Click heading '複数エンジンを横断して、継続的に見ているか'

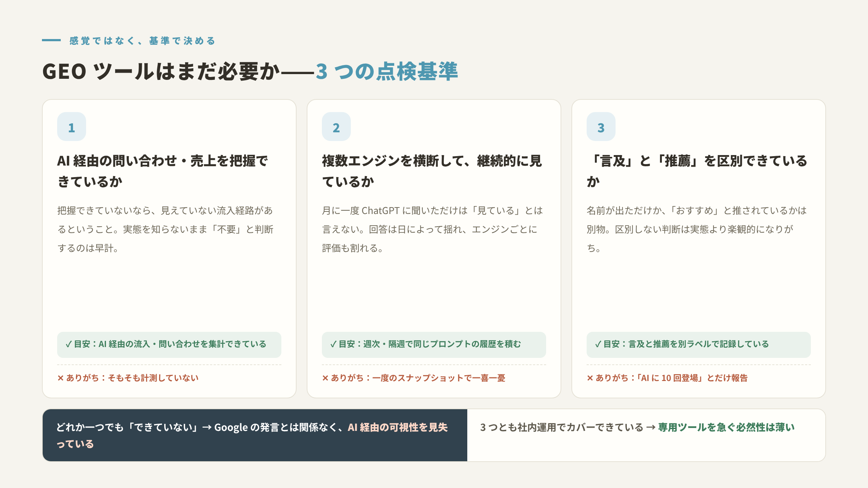[x=432, y=171]
